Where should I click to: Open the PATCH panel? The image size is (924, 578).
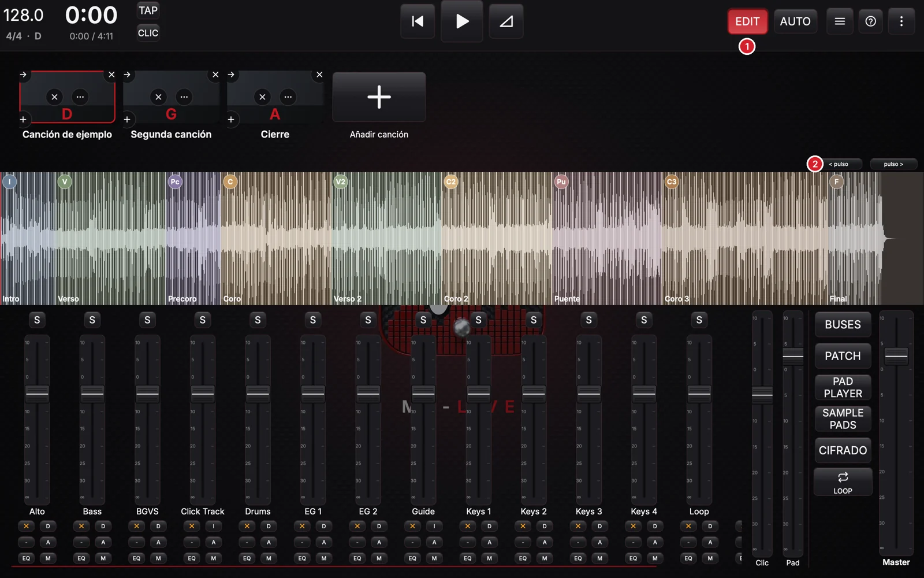click(843, 356)
